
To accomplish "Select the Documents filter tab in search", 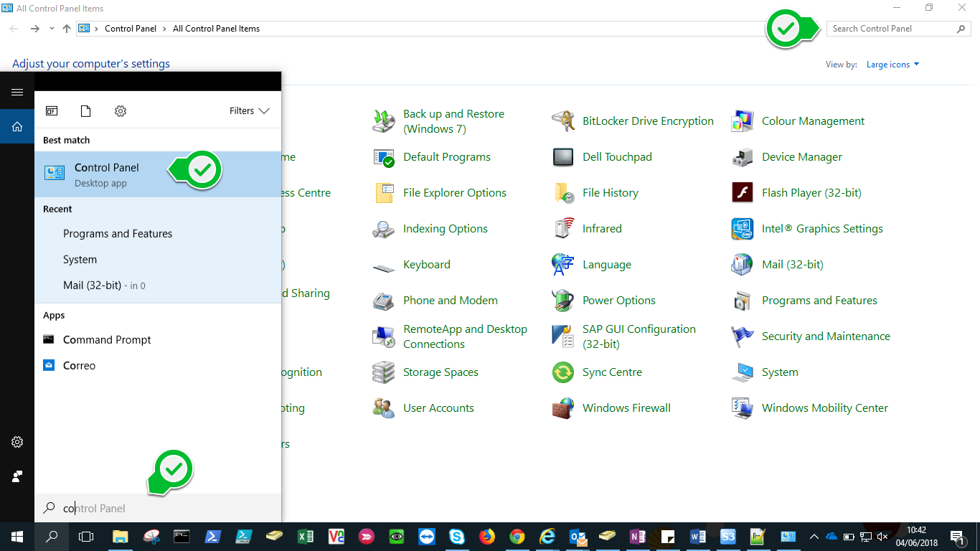I will coord(86,111).
